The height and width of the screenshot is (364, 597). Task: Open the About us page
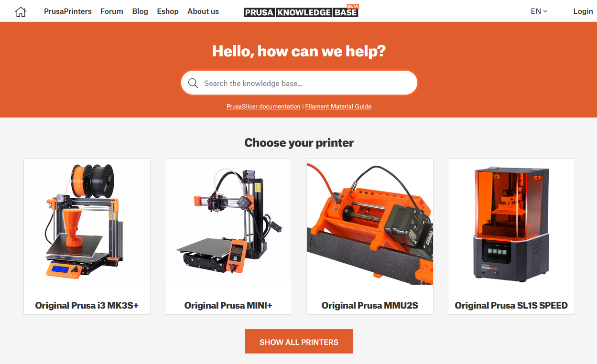[x=203, y=11]
